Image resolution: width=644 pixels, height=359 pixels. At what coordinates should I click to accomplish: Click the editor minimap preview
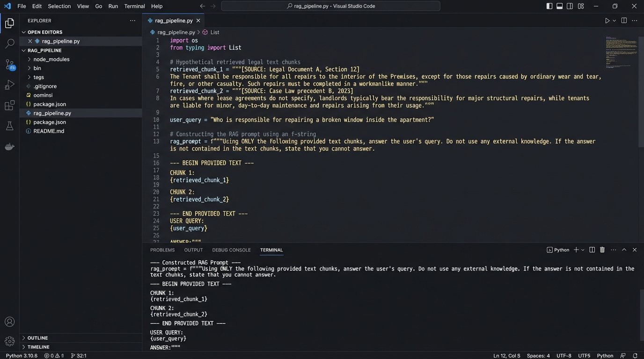click(621, 52)
